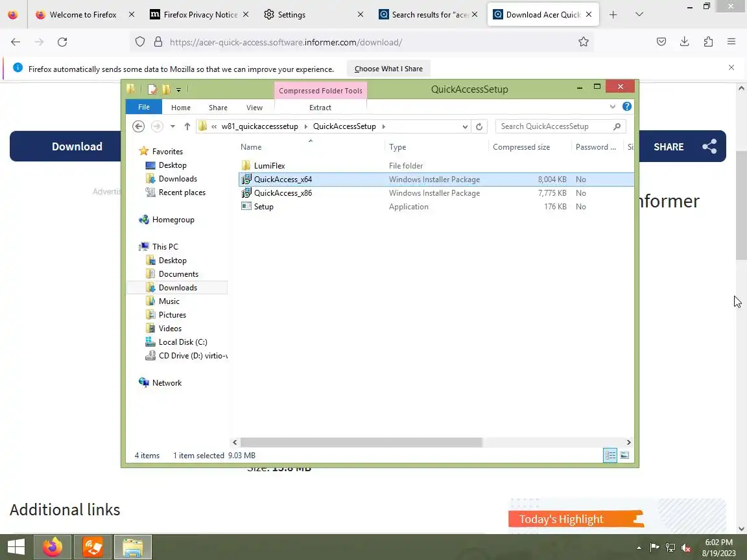Open Explorer Home ribbon tab

[x=180, y=108]
